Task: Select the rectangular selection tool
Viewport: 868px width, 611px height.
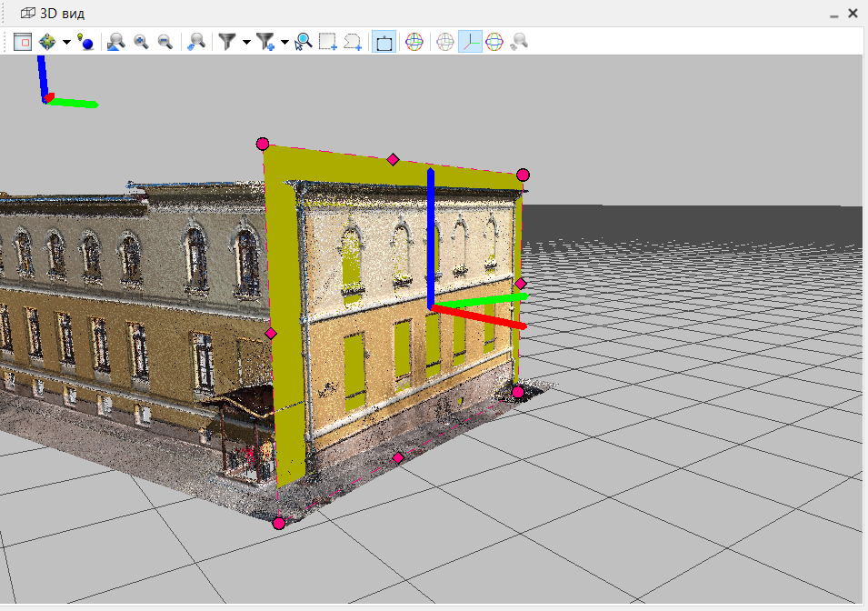Action: (x=327, y=41)
